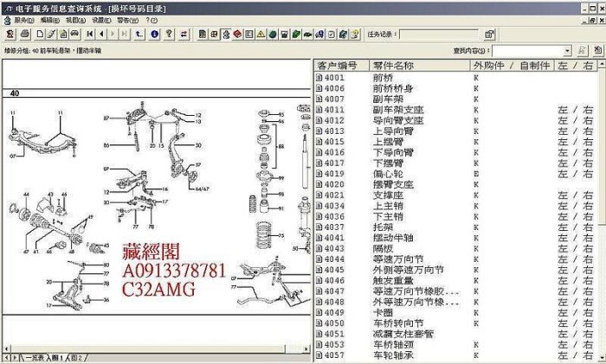Click the printer icon in the toolbar

pos(26,35)
